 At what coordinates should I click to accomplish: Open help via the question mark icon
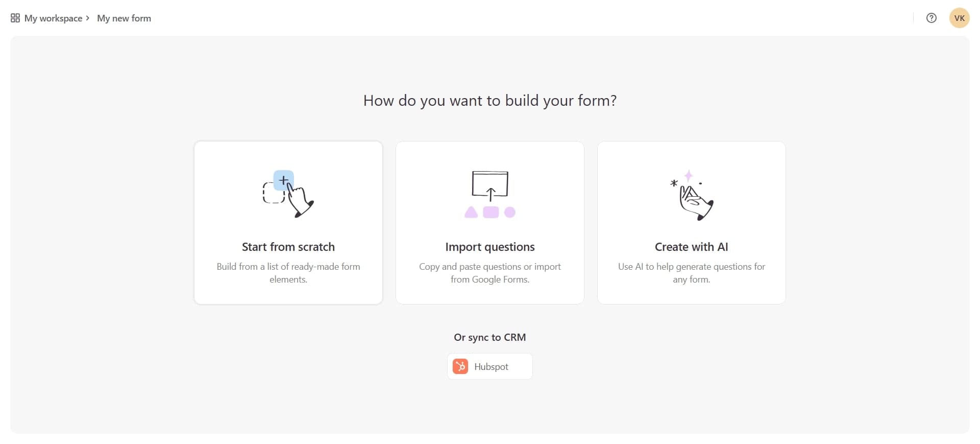pyautogui.click(x=932, y=18)
